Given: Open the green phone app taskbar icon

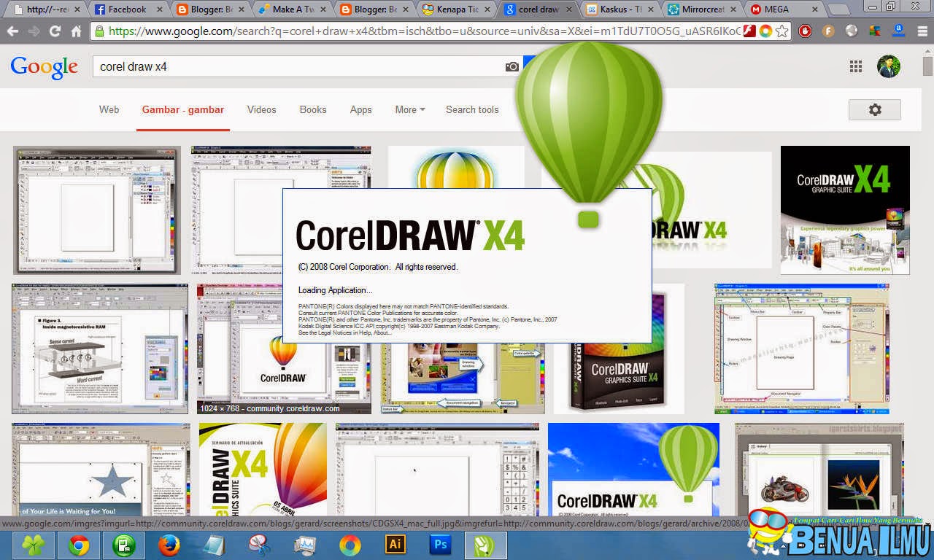Looking at the screenshot, I should 124,545.
